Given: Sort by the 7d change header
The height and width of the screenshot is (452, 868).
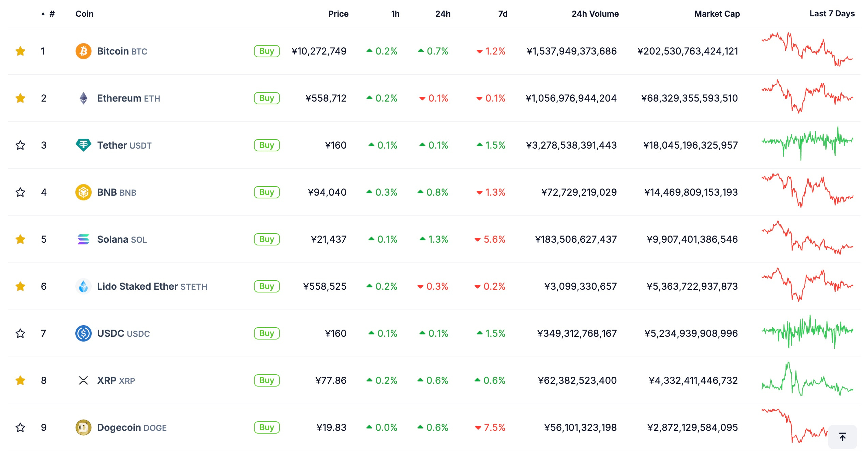Looking at the screenshot, I should [x=503, y=14].
